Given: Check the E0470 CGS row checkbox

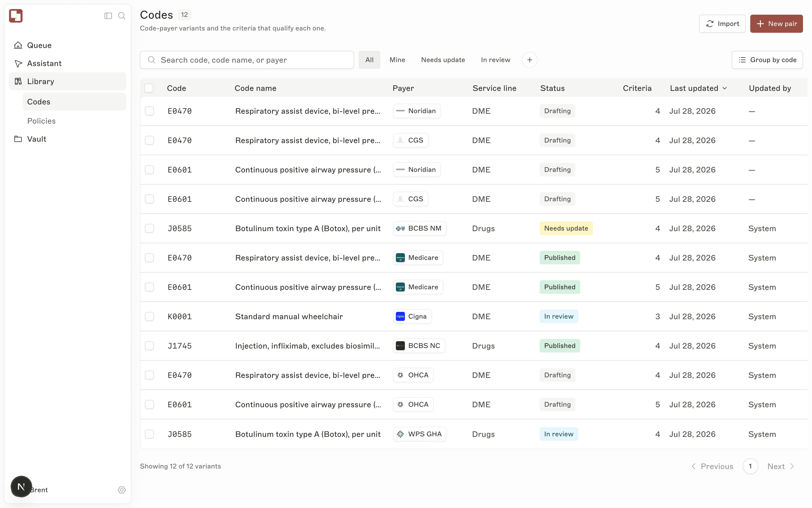Looking at the screenshot, I should (149, 140).
